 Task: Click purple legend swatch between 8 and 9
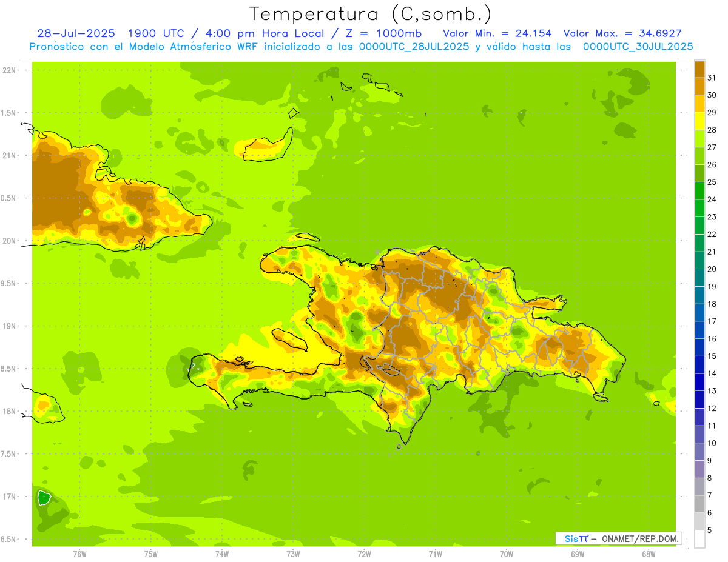[699, 469]
